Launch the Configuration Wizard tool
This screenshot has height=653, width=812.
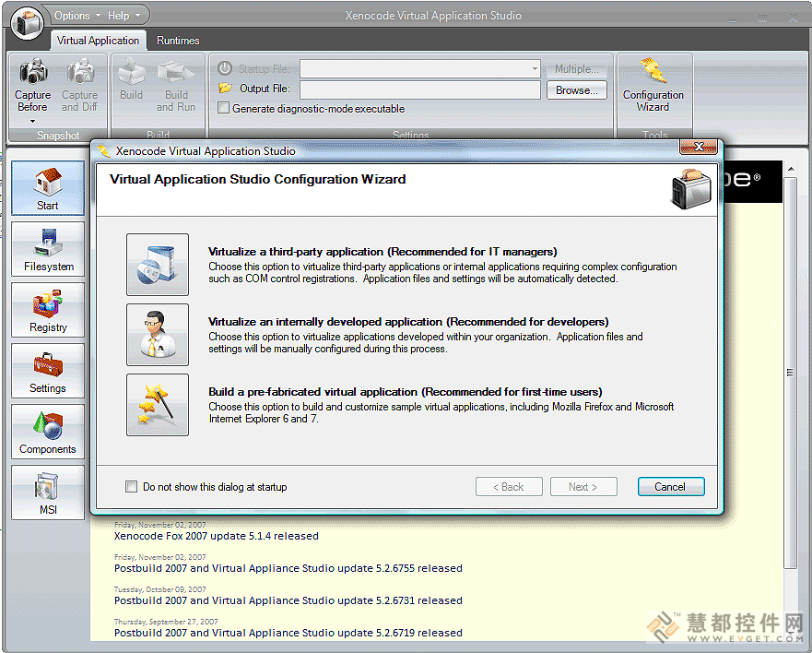pos(653,86)
